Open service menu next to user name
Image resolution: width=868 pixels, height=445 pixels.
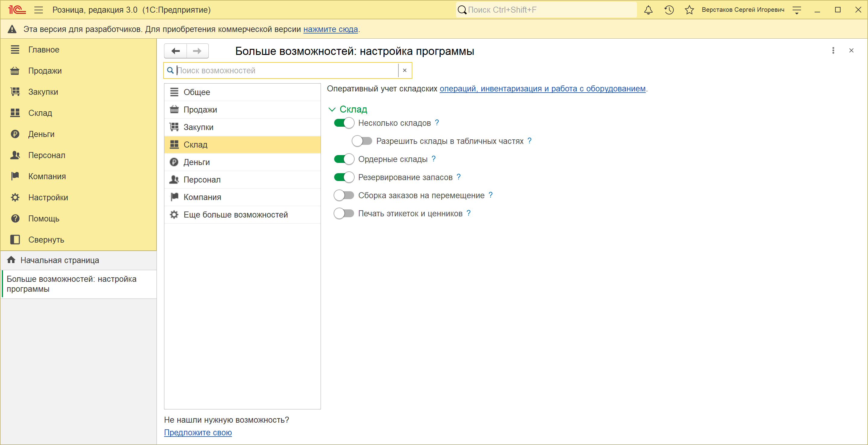click(797, 10)
